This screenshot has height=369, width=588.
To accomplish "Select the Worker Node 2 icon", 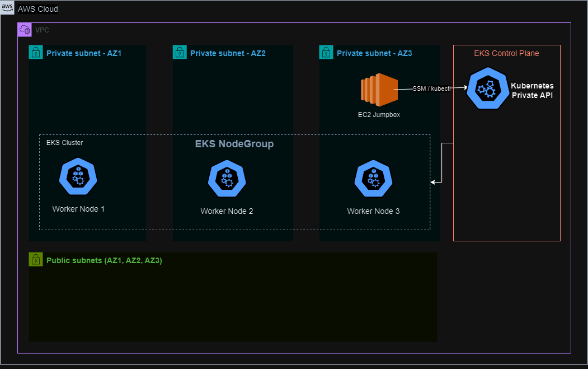I will [x=227, y=179].
